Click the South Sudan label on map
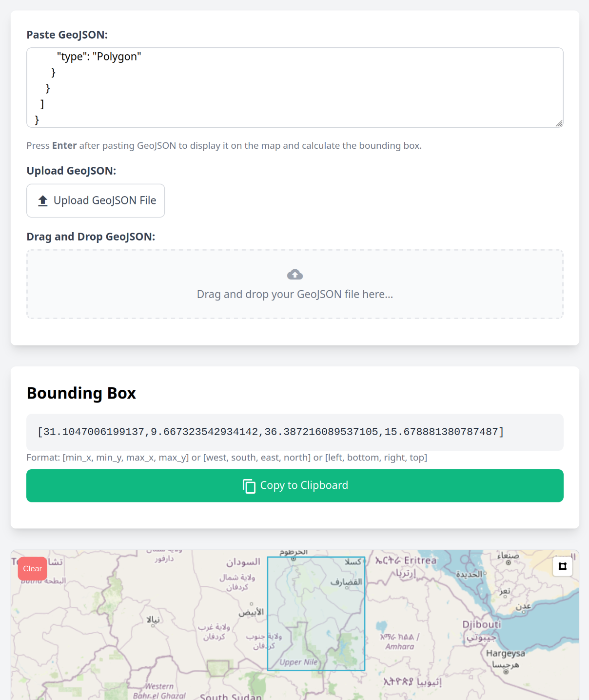Image resolution: width=589 pixels, height=700 pixels. pos(231,697)
